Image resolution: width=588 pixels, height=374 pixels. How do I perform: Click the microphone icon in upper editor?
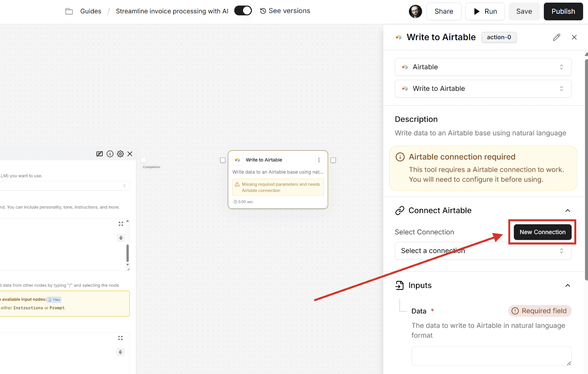(x=121, y=238)
